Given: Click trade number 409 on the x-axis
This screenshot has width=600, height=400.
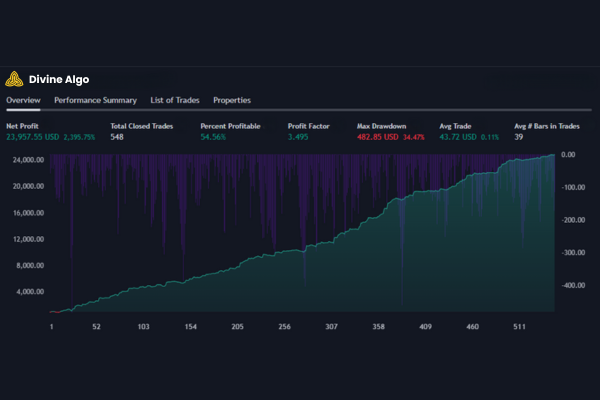Looking at the screenshot, I should point(425,326).
